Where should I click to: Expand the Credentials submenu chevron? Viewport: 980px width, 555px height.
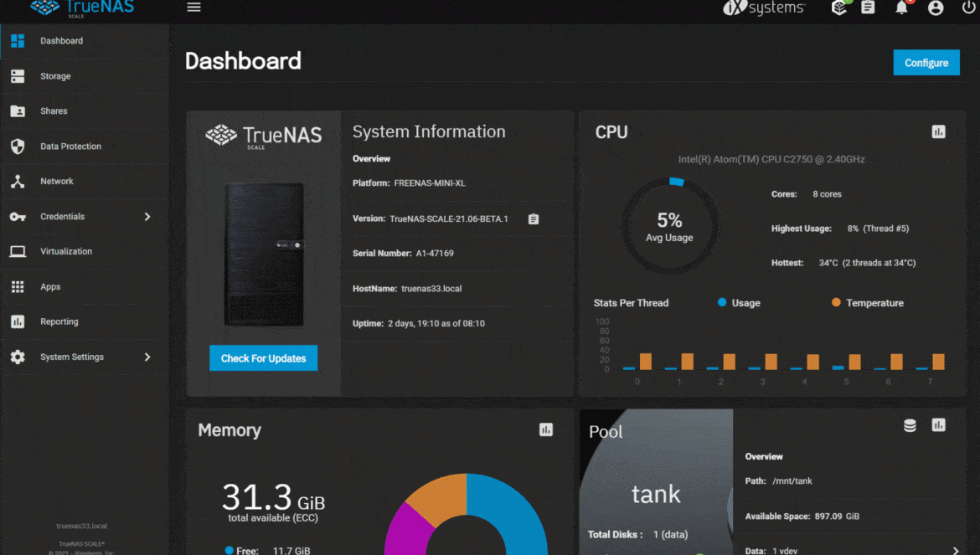coord(147,217)
